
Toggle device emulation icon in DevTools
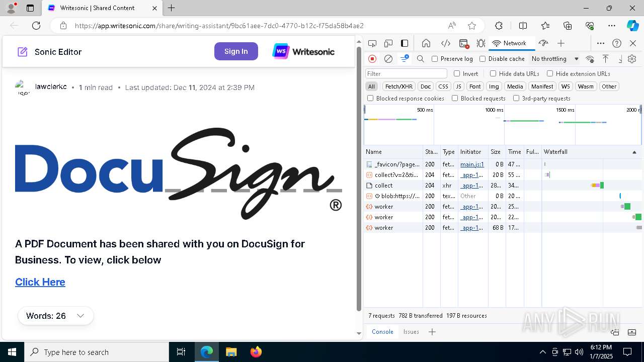click(388, 43)
